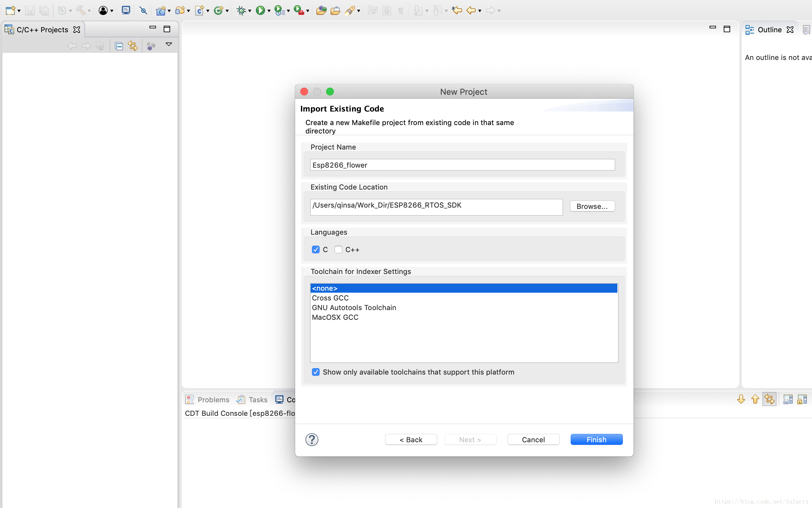
Task: Click the Open Type folder icon
Action: pyautogui.click(x=321, y=10)
